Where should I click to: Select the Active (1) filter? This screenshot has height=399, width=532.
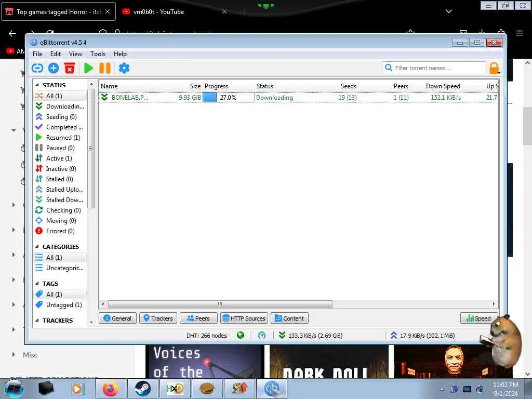pos(60,158)
